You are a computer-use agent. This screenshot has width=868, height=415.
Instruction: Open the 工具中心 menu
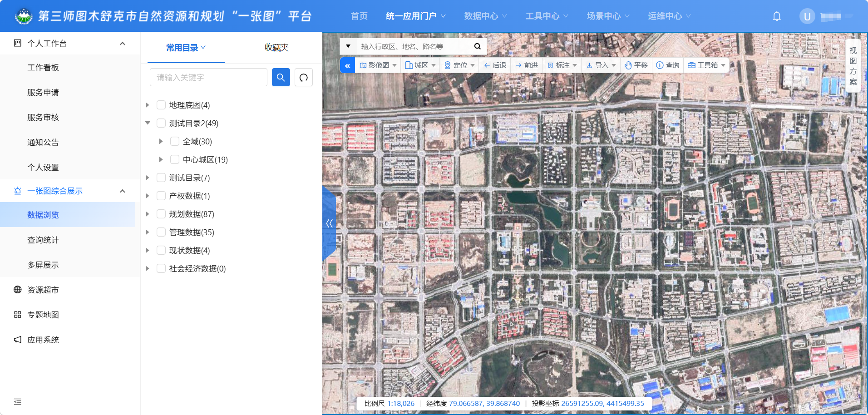[547, 16]
